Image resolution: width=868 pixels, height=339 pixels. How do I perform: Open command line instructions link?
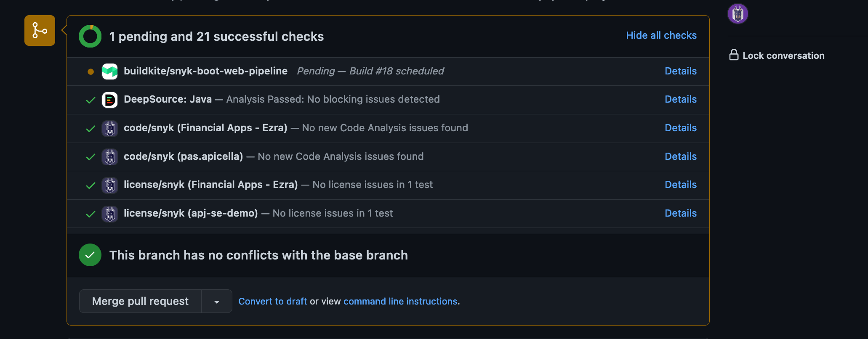coord(400,302)
